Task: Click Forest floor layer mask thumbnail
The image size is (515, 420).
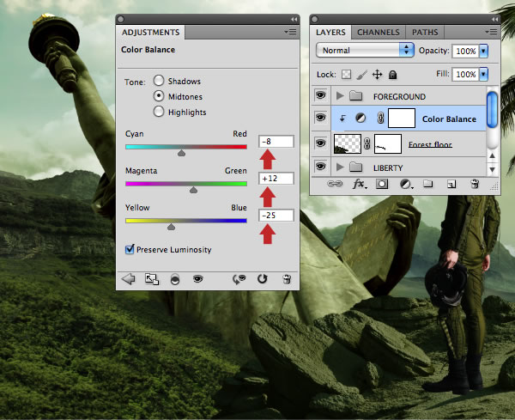Action: pos(388,143)
